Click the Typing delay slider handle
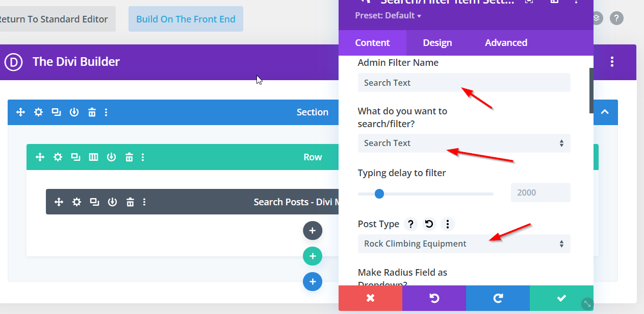644x314 pixels. pyautogui.click(x=379, y=194)
